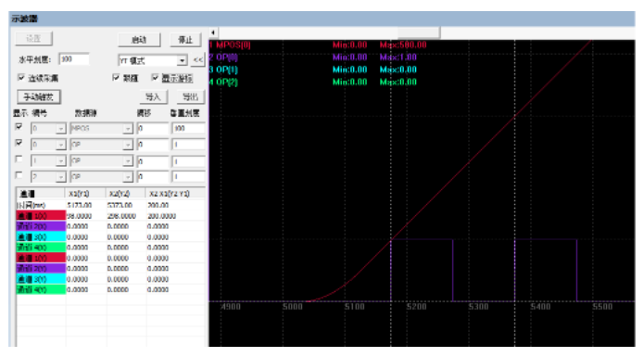Click the 3 OP(1) legend label
The image size is (644, 357).
223,70
